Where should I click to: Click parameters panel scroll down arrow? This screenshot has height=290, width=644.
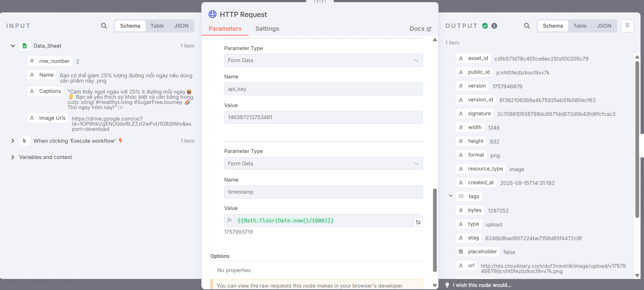pyautogui.click(x=435, y=286)
